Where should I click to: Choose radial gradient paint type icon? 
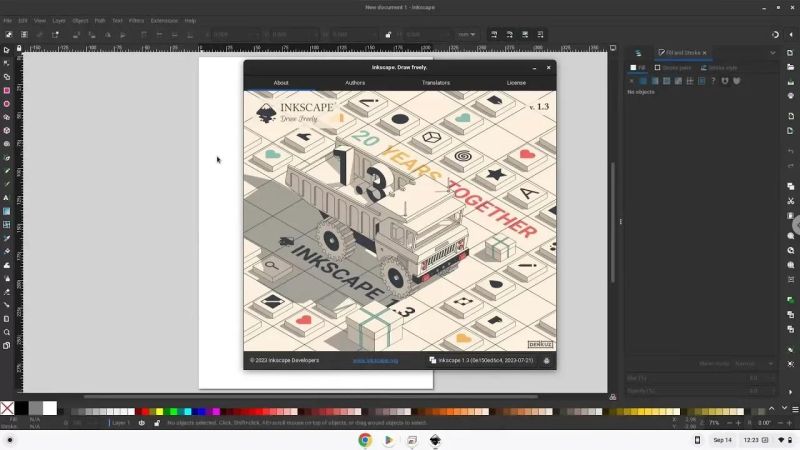point(666,81)
